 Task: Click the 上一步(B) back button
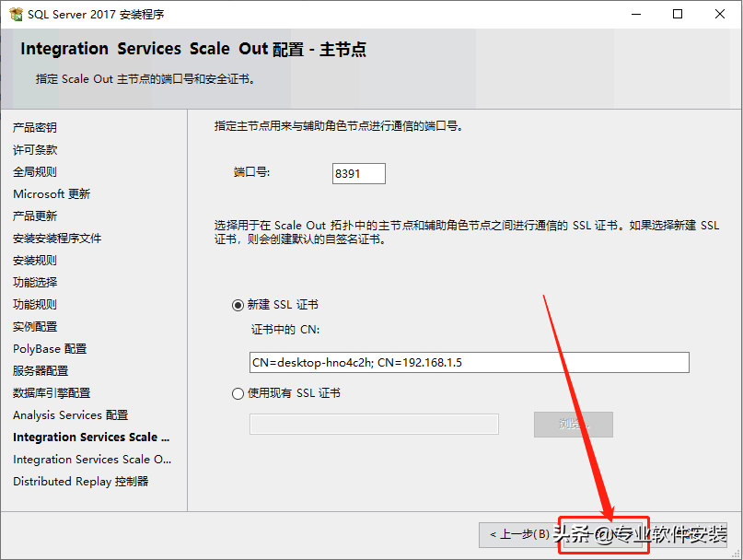coord(519,534)
